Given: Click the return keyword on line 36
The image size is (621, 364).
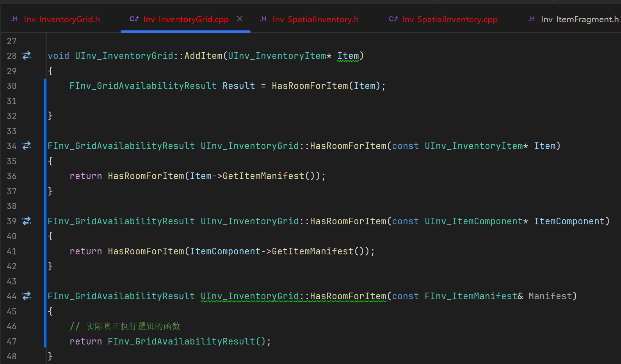Looking at the screenshot, I should coord(86,176).
